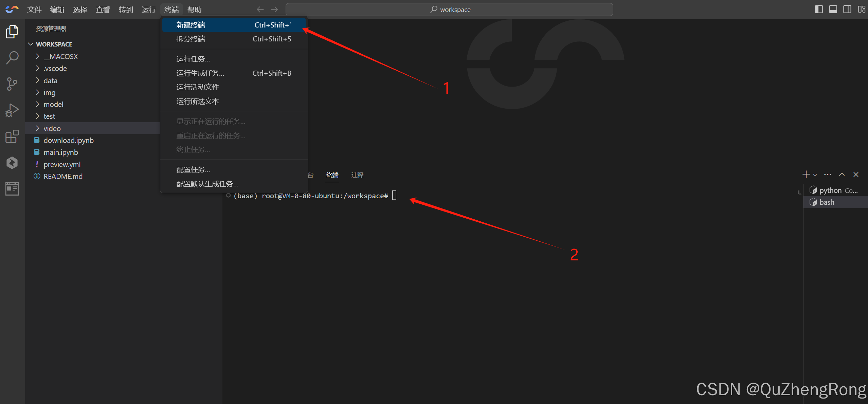Screen dimensions: 868x404
Task: Open the Search view in activity bar
Action: (x=12, y=58)
